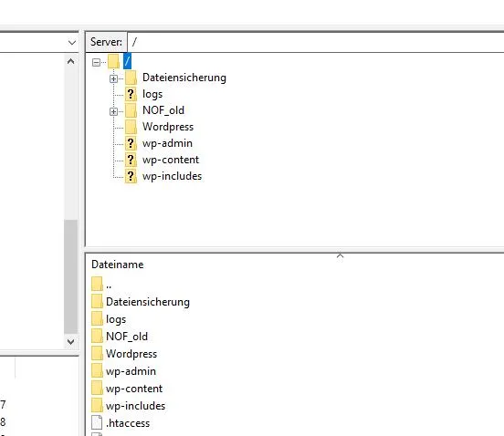
Task: Select the parent directory '..' folder icon
Action: pos(97,284)
